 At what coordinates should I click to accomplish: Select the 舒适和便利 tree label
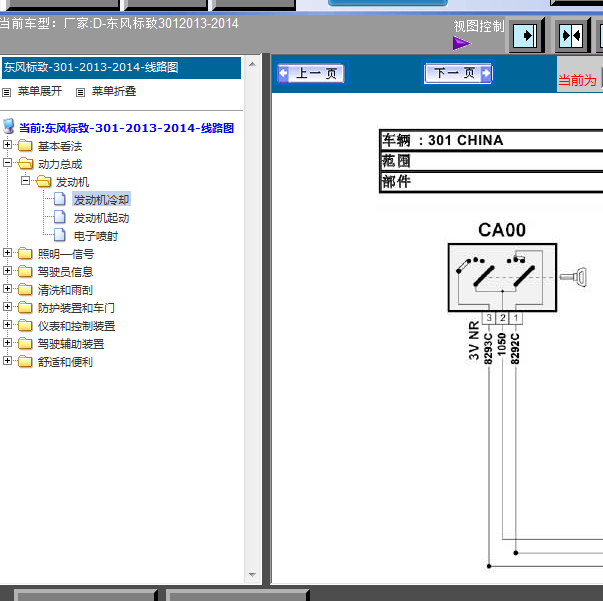click(x=65, y=362)
